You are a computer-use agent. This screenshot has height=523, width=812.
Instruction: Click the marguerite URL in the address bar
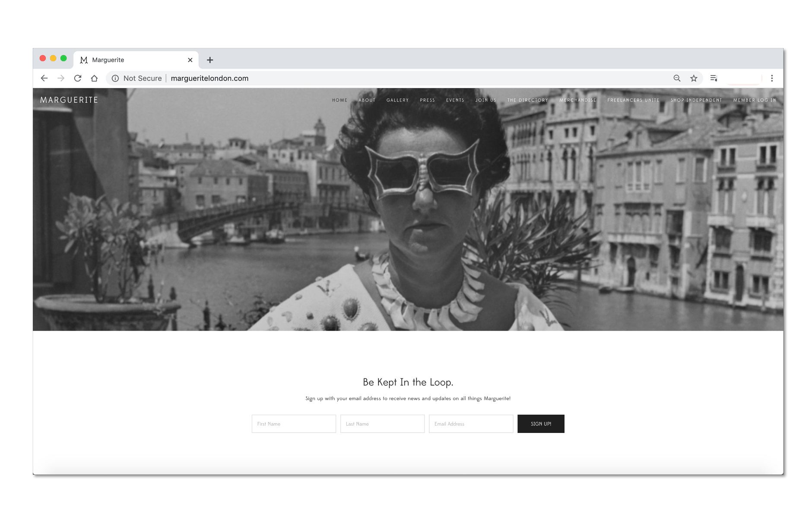pos(209,78)
